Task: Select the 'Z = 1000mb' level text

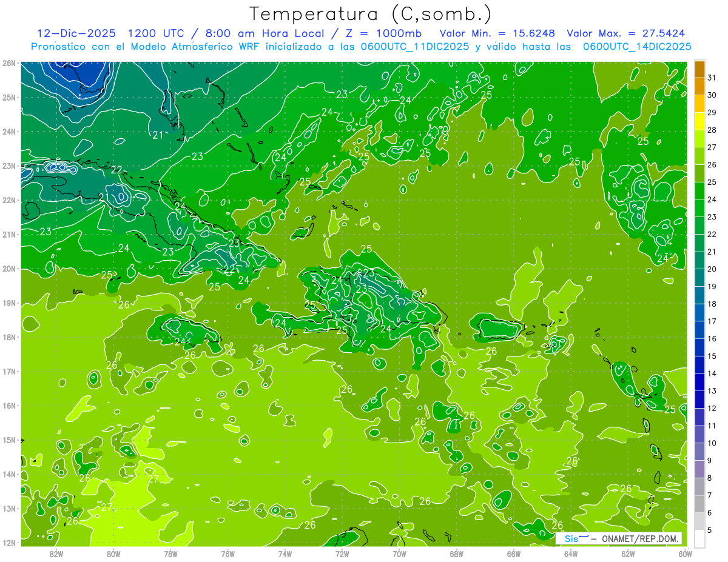Action: (x=386, y=33)
